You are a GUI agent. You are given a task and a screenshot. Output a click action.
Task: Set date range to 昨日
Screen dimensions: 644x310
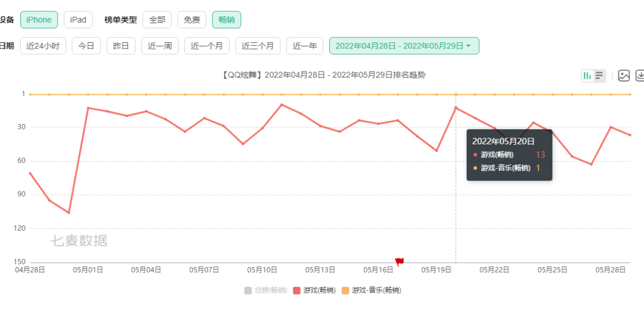coord(121,45)
